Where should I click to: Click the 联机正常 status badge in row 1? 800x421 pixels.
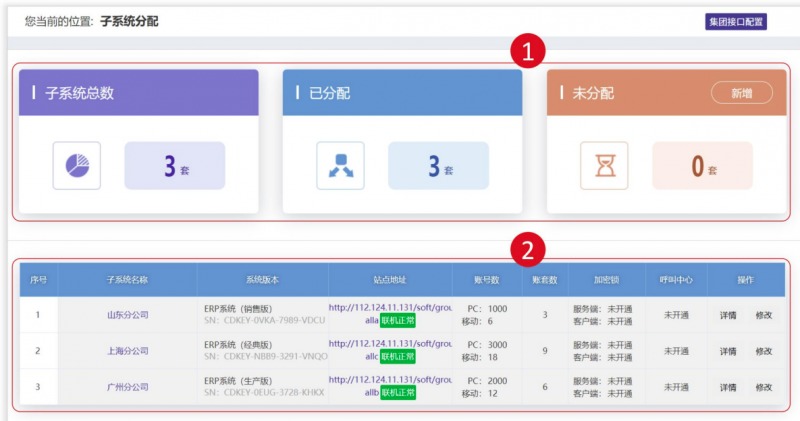[397, 321]
